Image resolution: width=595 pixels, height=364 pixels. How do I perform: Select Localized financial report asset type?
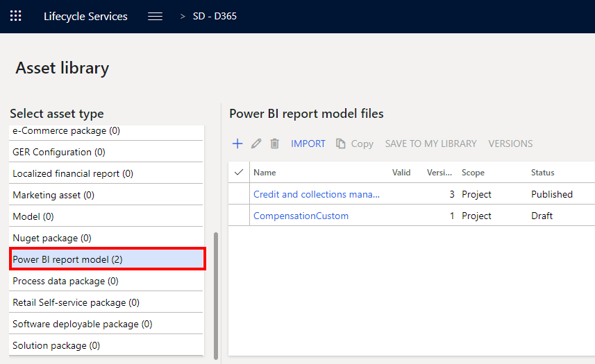pos(106,173)
